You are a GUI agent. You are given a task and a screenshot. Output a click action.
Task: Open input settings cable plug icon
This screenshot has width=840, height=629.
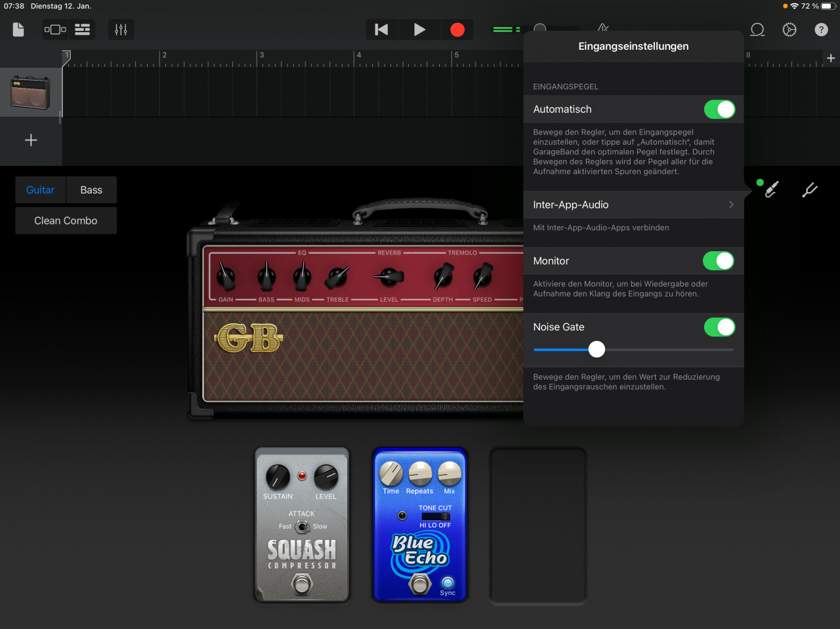pos(772,190)
